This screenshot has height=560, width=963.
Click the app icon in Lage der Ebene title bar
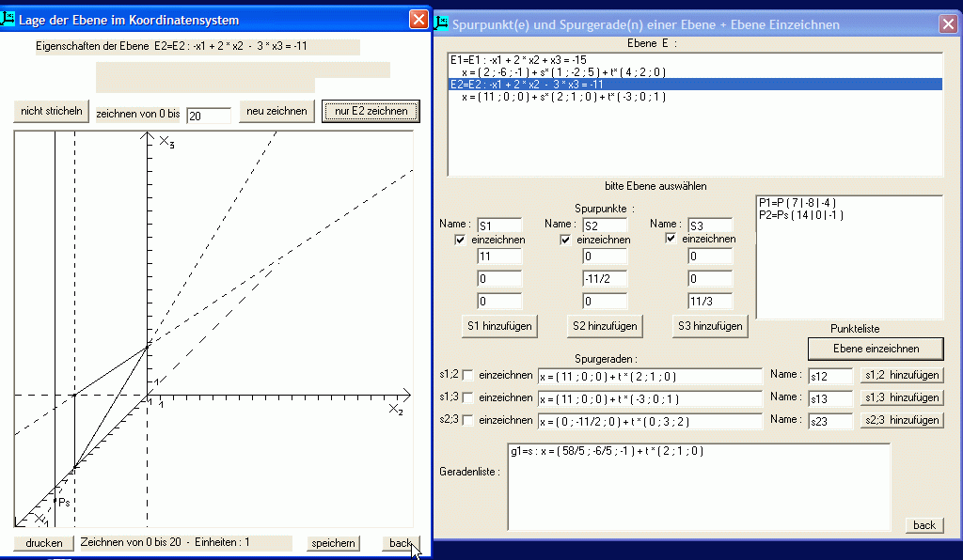click(x=9, y=19)
